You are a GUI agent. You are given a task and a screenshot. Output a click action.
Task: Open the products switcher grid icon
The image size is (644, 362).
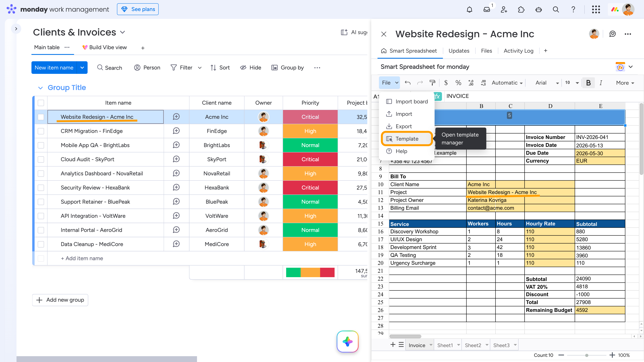click(x=596, y=9)
